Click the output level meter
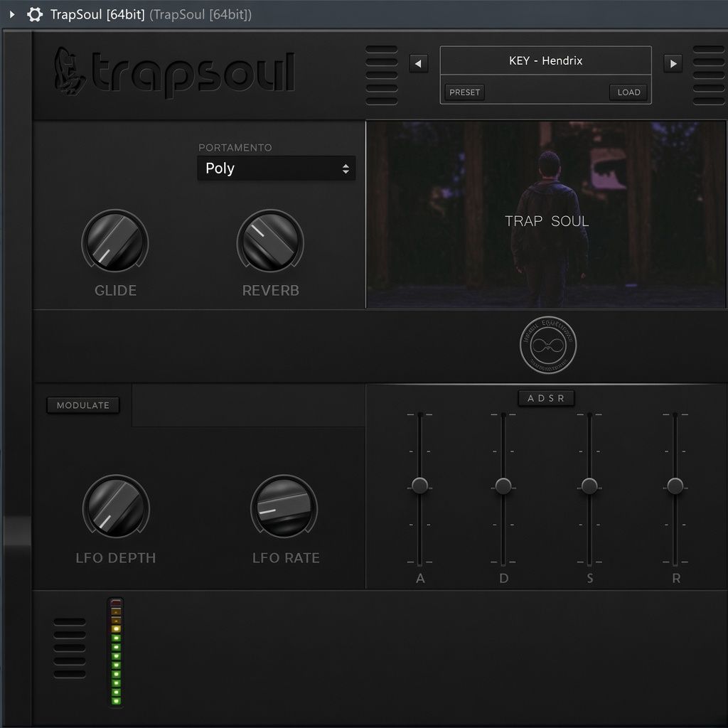Viewport: 728px width, 728px height. click(x=116, y=653)
